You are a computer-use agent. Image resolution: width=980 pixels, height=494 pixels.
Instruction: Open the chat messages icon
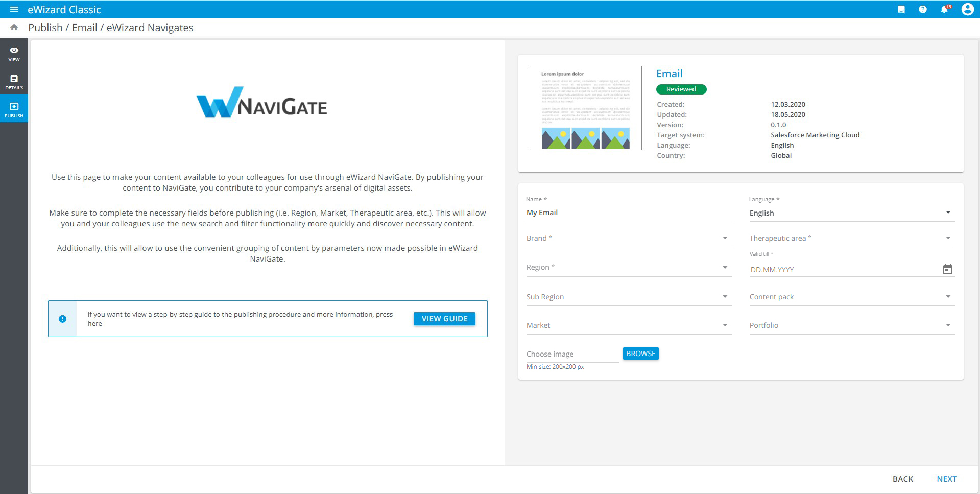(901, 9)
